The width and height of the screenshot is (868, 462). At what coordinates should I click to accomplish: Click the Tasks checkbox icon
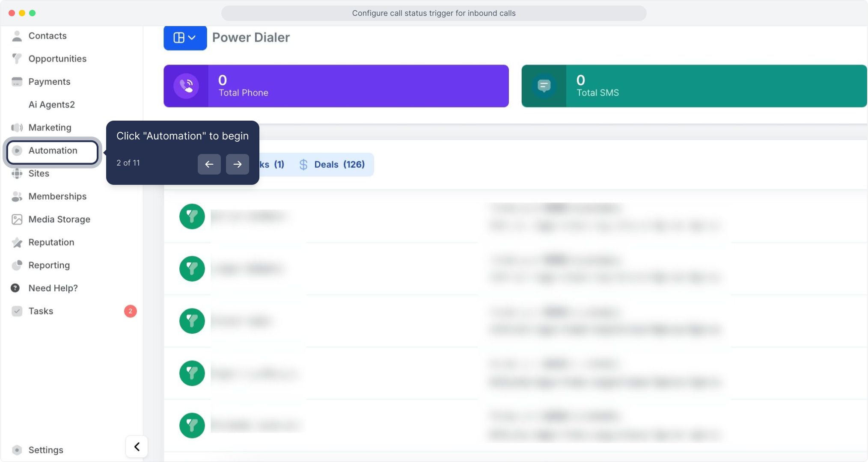(x=17, y=311)
